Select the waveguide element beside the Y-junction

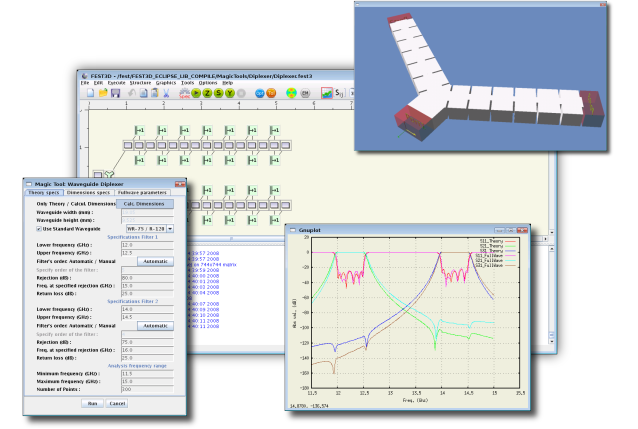98,175
